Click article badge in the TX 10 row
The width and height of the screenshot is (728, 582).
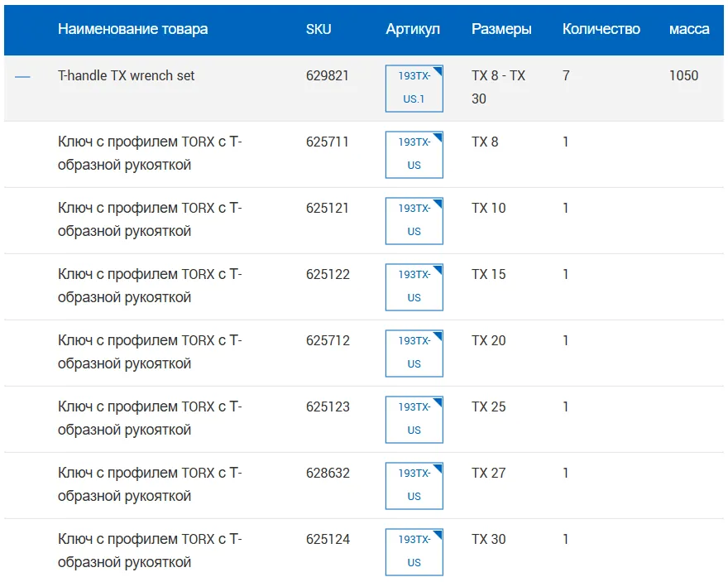click(414, 220)
